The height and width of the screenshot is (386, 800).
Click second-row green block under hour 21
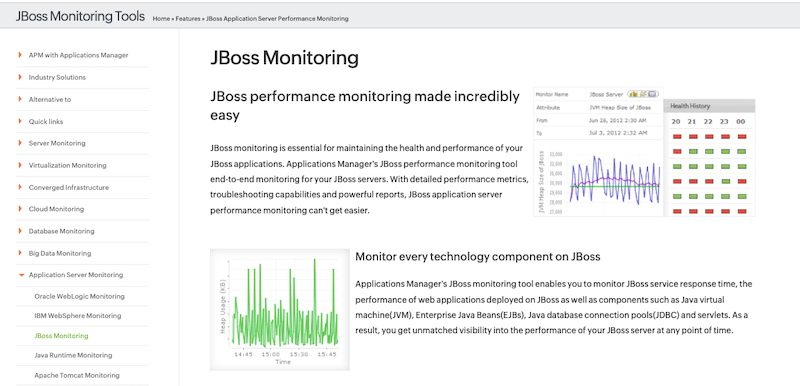(693, 151)
